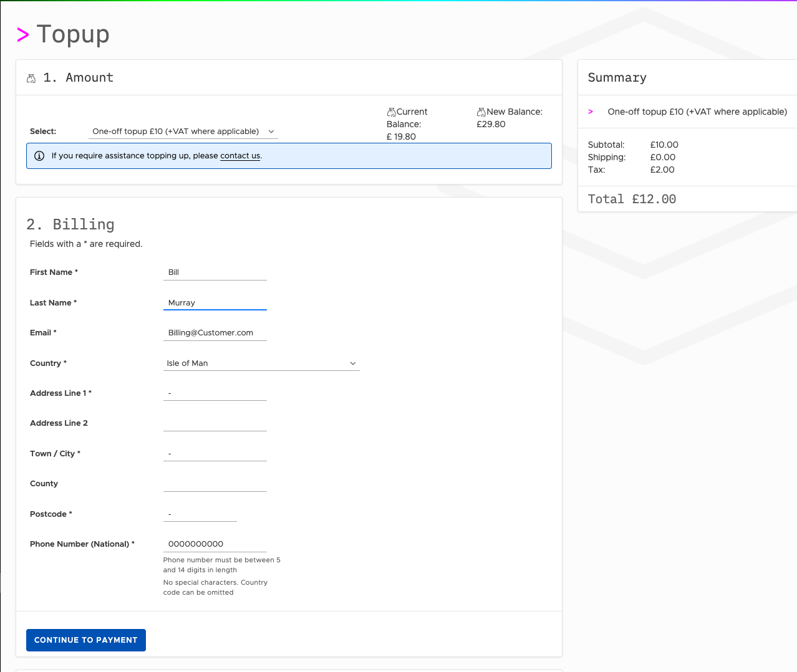
Task: Focus the Phone Number (National) field
Action: (x=215, y=544)
